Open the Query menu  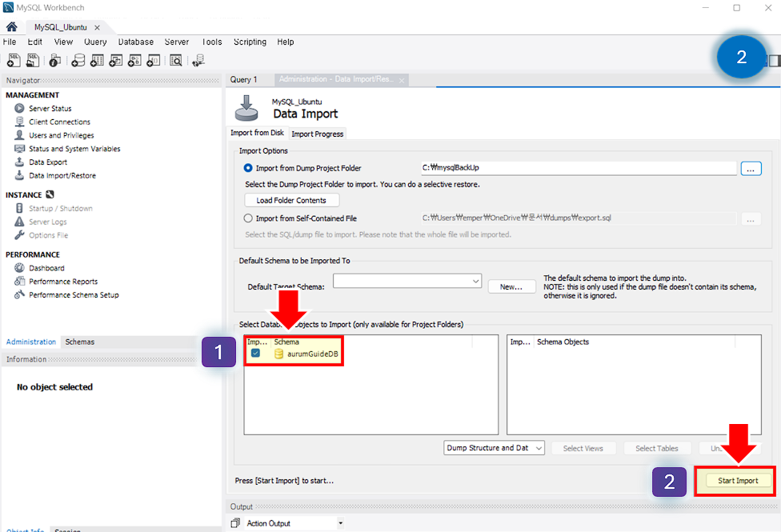[x=95, y=42]
